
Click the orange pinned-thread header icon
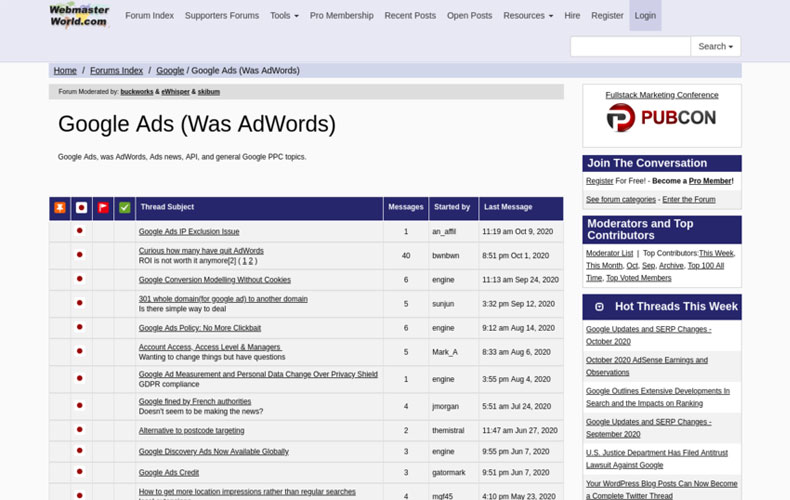(60, 208)
